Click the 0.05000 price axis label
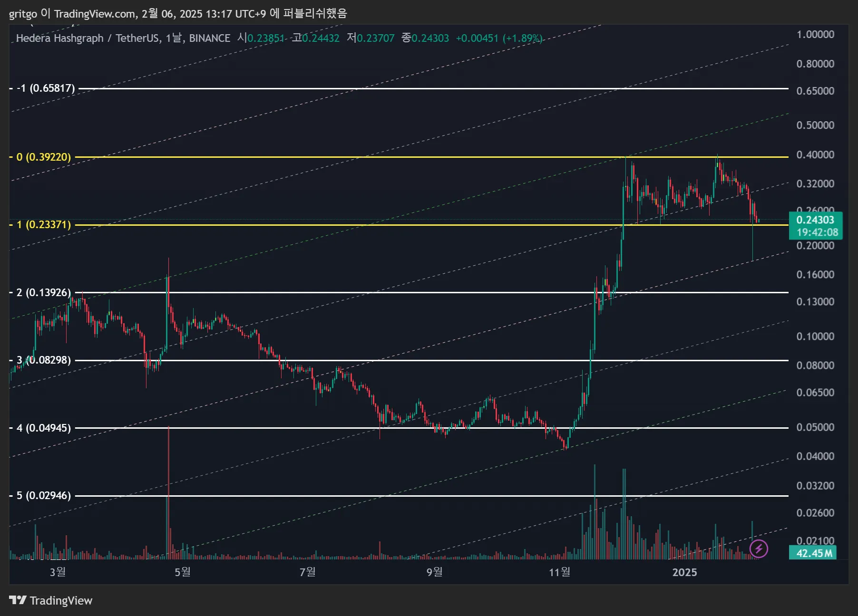This screenshot has width=858, height=616. (x=815, y=427)
